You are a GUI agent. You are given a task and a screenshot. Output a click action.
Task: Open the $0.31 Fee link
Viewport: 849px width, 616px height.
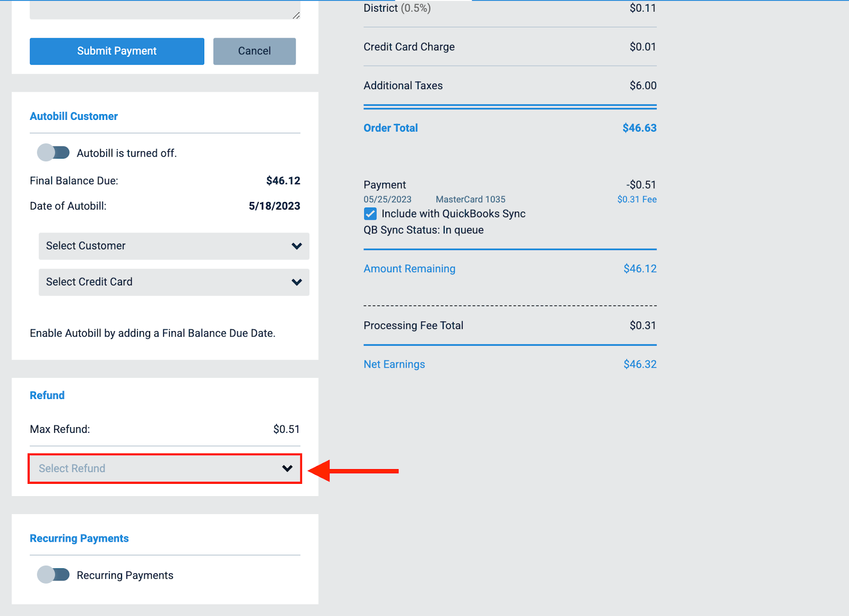coord(637,199)
